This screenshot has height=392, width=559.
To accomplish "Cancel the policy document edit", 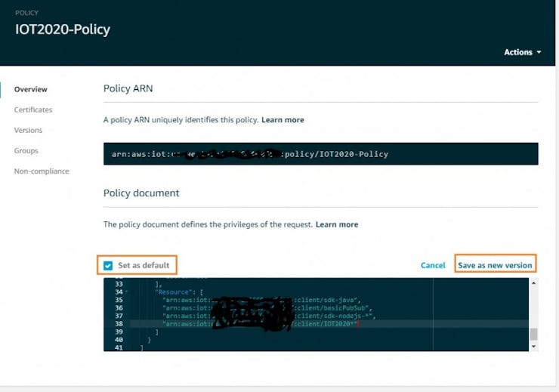I will point(433,265).
